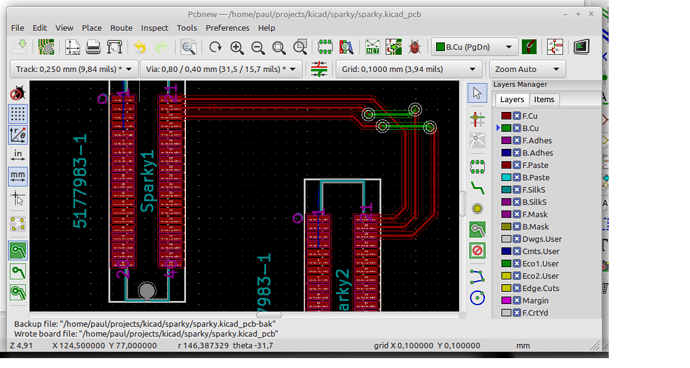Image resolution: width=690 pixels, height=368 pixels.
Task: Toggle DRC off icon in left toolbar
Action: coord(18,93)
